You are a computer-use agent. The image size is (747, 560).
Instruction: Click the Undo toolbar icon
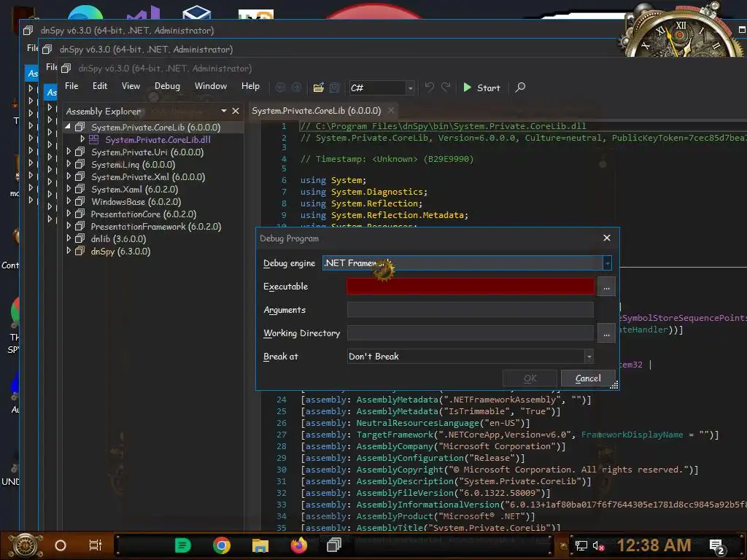(429, 87)
